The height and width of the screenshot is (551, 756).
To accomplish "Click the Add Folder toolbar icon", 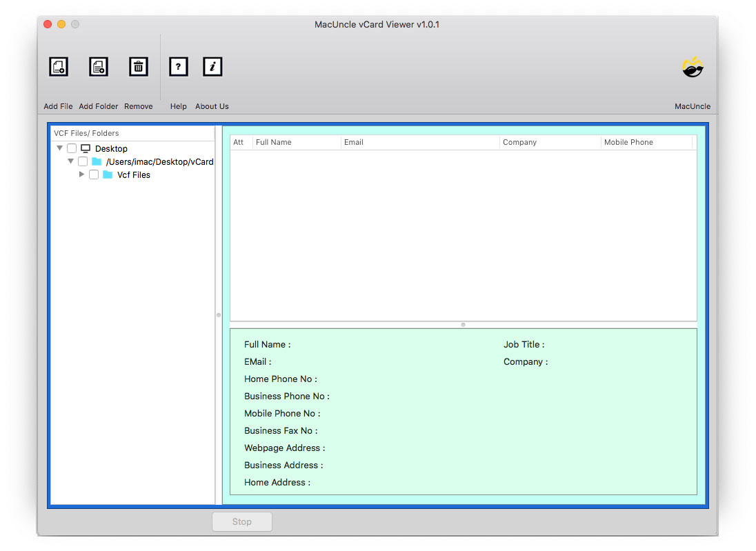I will click(x=99, y=67).
